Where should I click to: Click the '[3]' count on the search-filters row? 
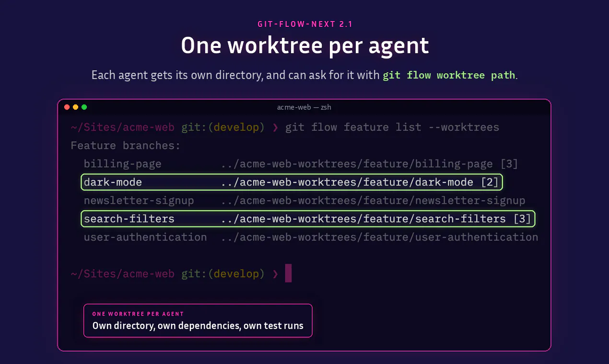click(522, 219)
